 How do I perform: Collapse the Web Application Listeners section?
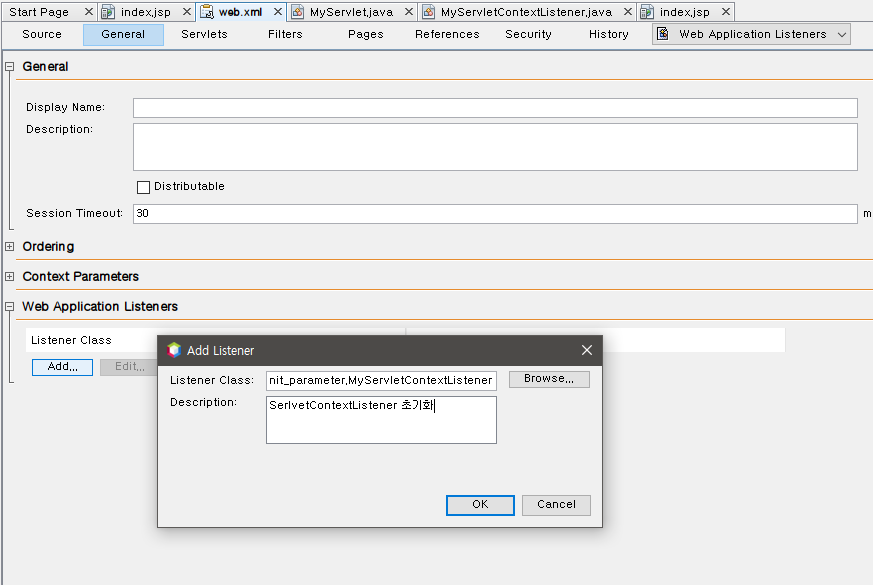point(9,307)
